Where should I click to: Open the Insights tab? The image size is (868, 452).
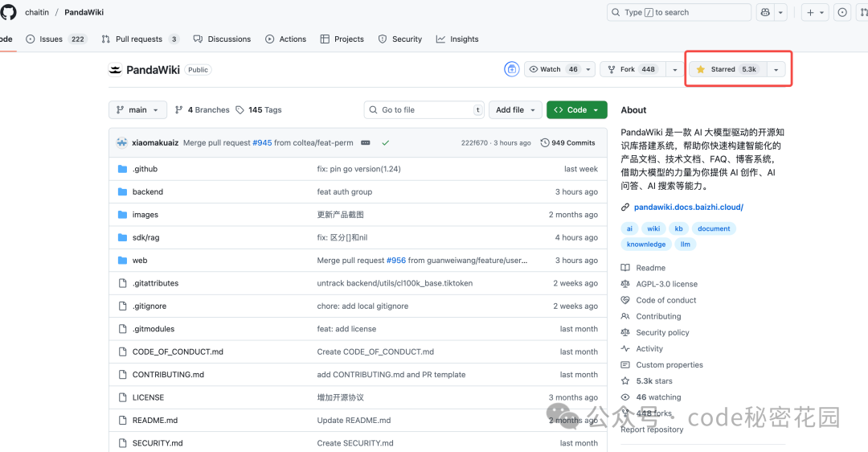(457, 39)
